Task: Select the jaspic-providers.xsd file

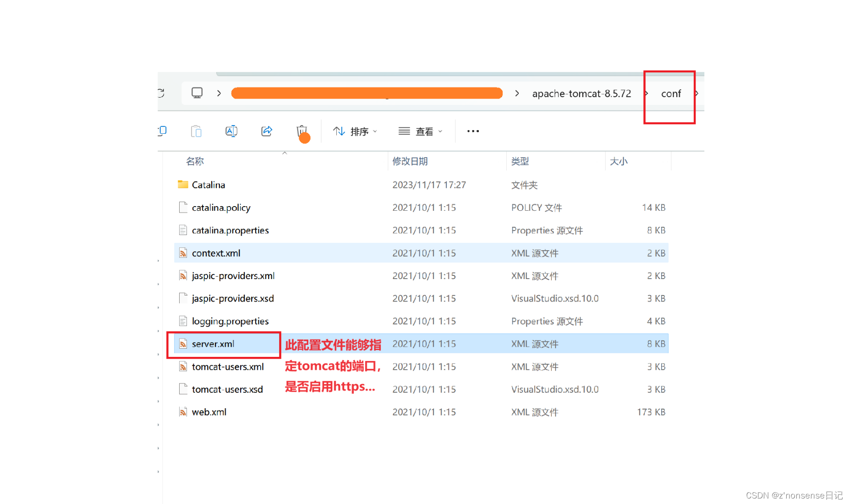Action: tap(421, 298)
